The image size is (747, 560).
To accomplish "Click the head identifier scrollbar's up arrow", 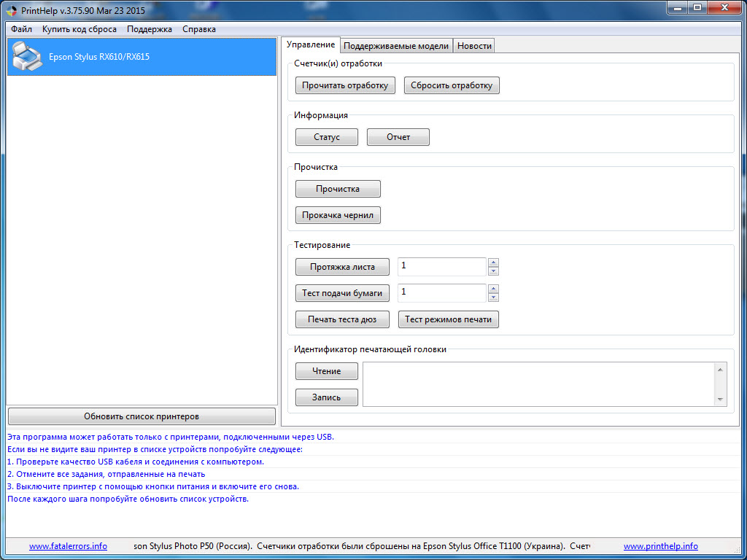I will point(720,370).
